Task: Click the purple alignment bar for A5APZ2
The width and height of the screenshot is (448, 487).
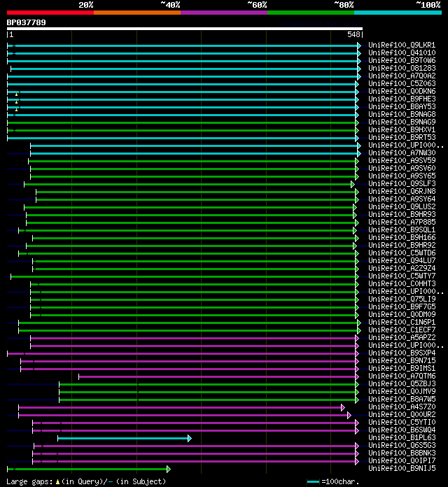Action: click(193, 338)
